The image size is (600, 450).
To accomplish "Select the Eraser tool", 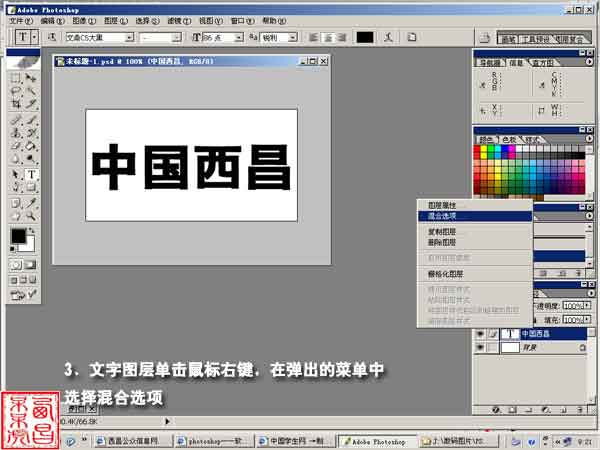I will tap(16, 146).
